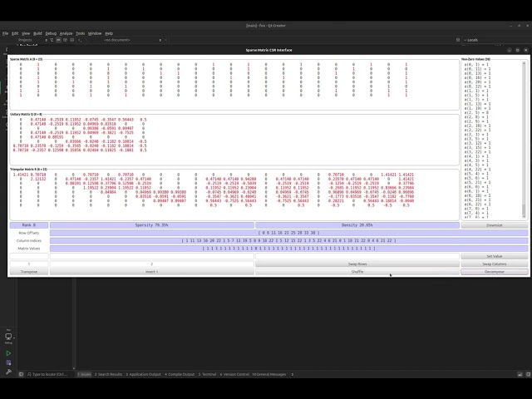This screenshot has width=532, height=399.
Task: Open the File menu
Action: point(6,33)
